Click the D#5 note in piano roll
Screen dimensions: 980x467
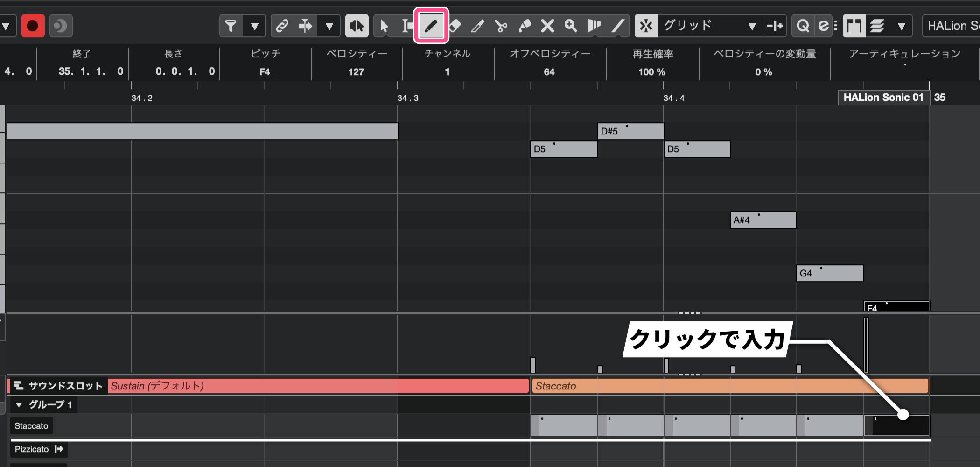tap(630, 131)
